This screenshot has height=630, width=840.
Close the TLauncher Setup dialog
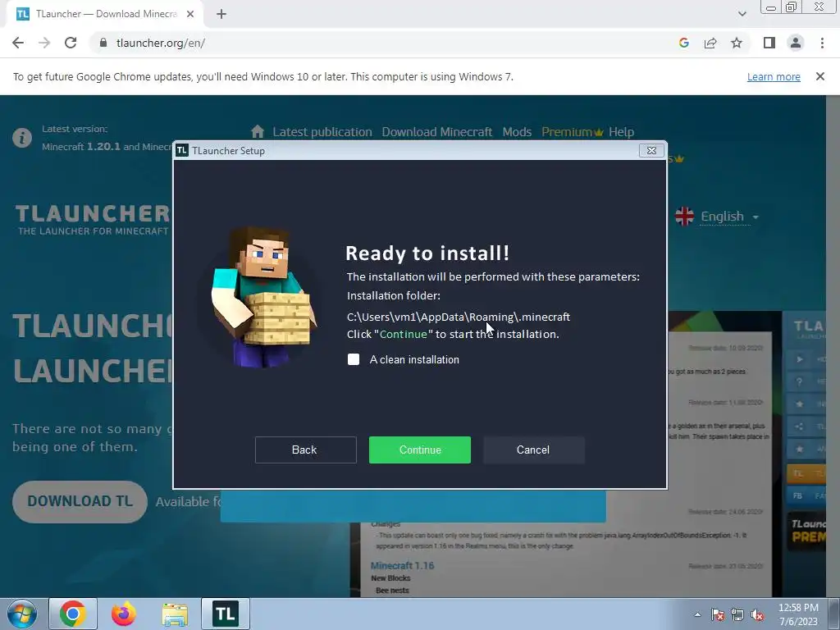[651, 151]
